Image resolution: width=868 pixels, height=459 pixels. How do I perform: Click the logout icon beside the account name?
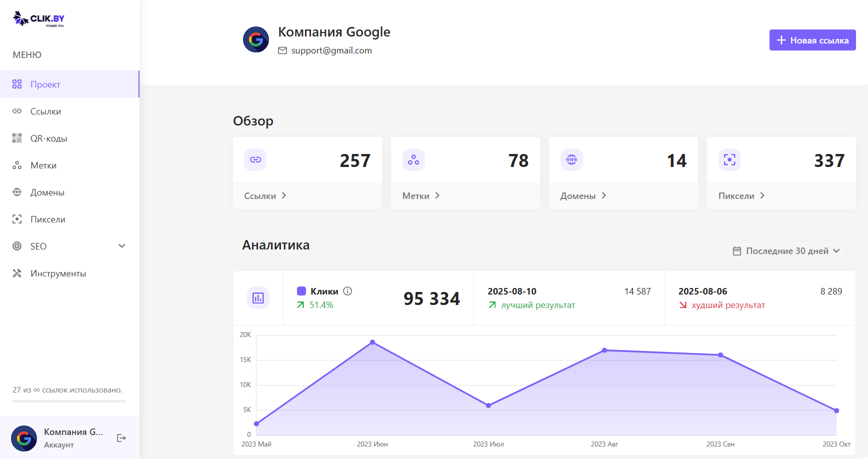[121, 438]
